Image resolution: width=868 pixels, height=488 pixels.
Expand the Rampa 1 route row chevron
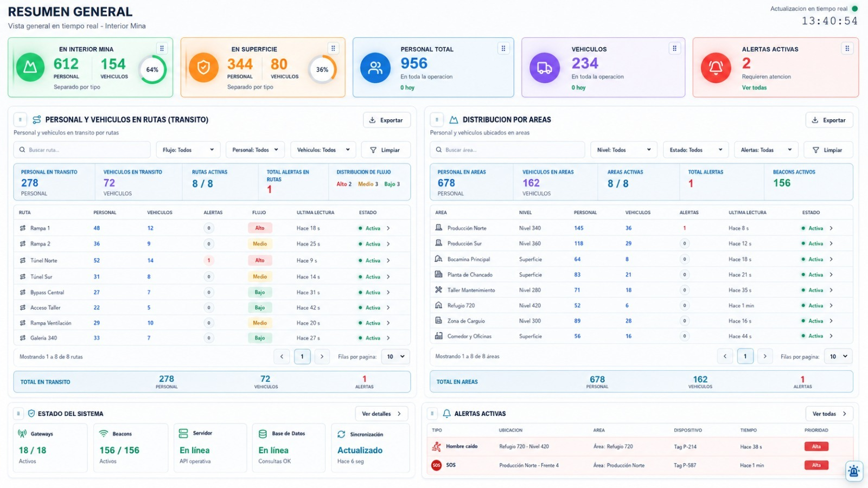(388, 228)
